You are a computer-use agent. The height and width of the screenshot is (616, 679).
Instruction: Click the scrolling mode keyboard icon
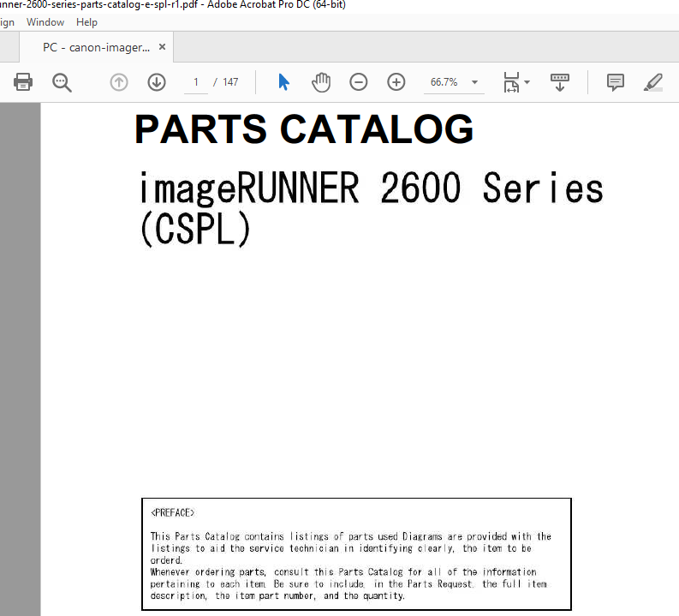click(x=559, y=82)
